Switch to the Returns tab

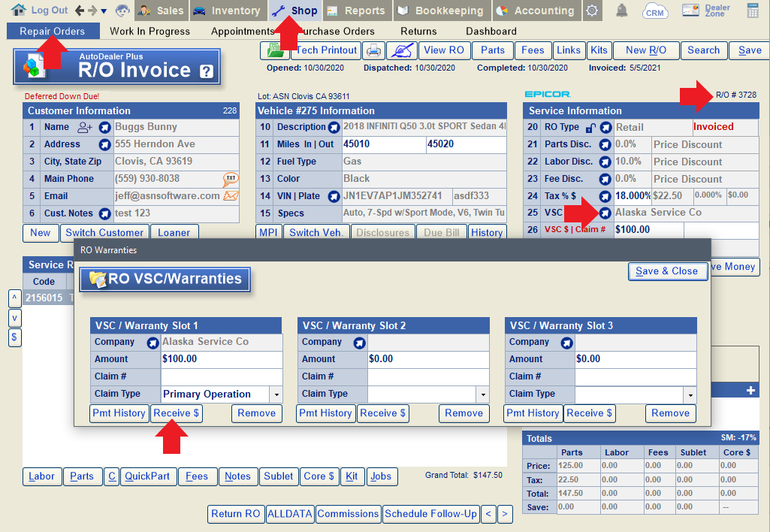click(418, 32)
